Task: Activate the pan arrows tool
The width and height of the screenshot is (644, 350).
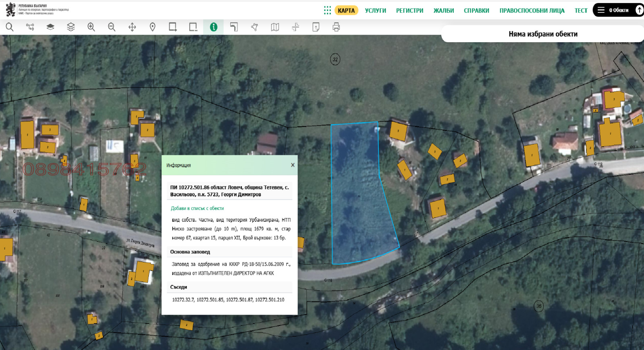Action: (132, 27)
